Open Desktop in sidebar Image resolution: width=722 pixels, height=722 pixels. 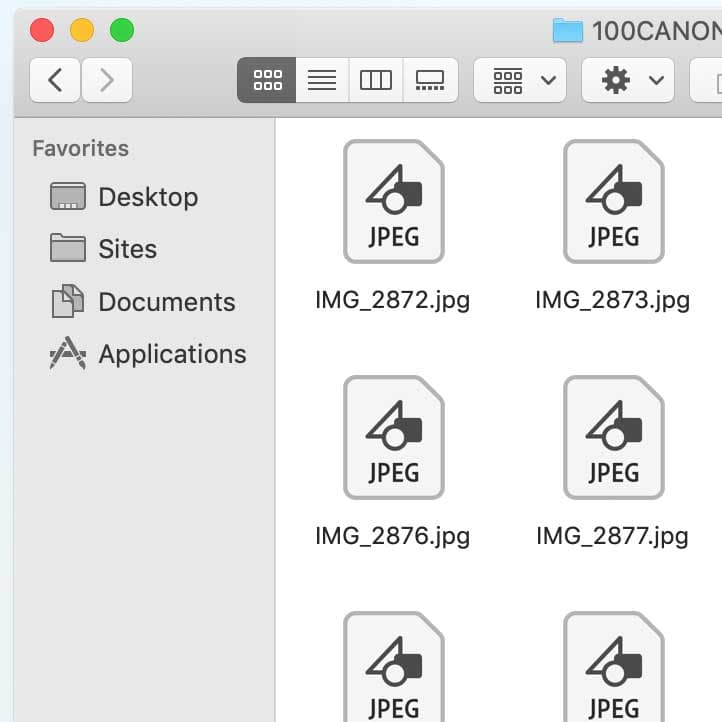click(124, 197)
